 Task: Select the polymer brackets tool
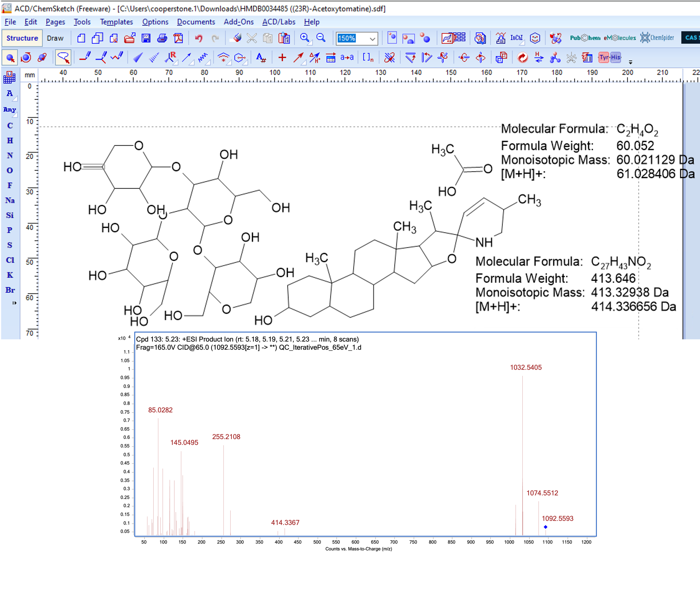368,57
